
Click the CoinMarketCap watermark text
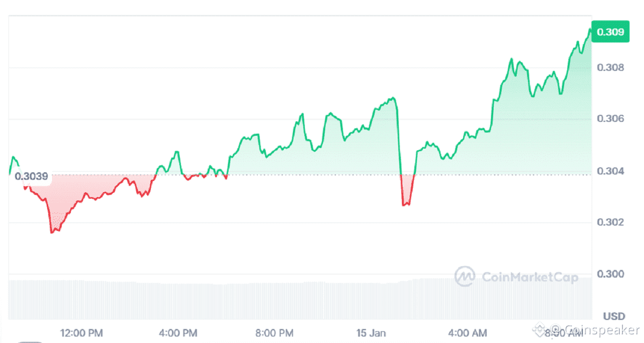[x=530, y=277]
